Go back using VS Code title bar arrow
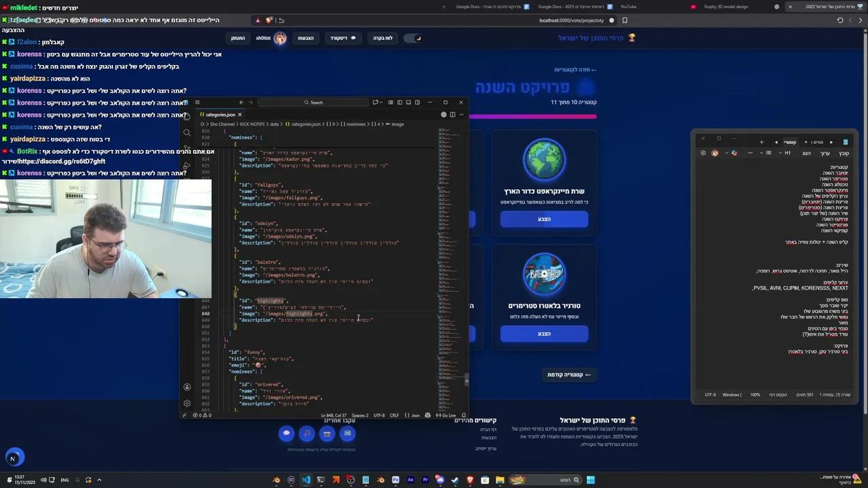This screenshot has width=868, height=488. 241,102
